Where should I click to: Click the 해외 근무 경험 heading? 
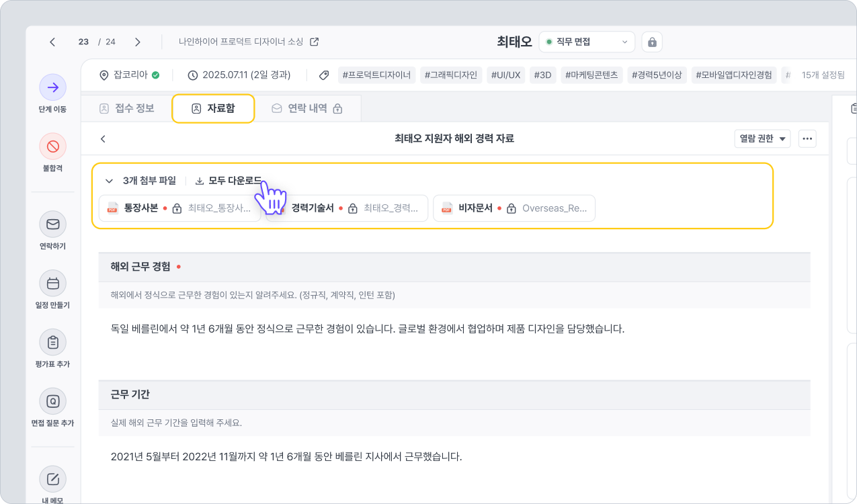[x=140, y=267]
